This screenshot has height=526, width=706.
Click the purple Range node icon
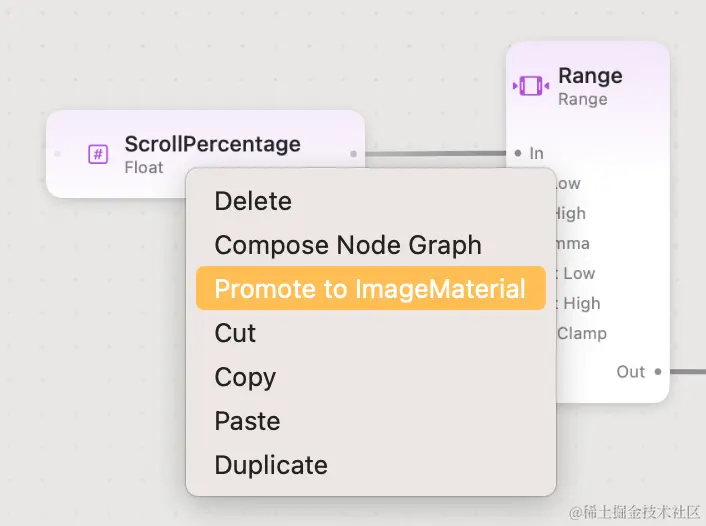530,86
